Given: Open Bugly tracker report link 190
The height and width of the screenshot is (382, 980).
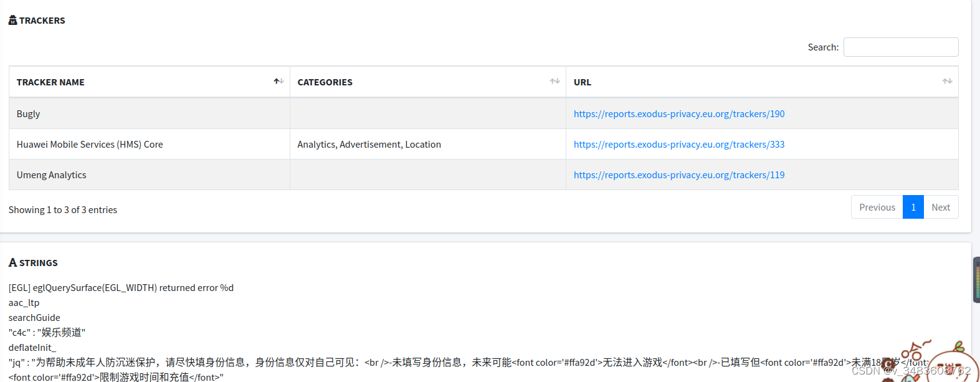Looking at the screenshot, I should pyautogui.click(x=679, y=113).
